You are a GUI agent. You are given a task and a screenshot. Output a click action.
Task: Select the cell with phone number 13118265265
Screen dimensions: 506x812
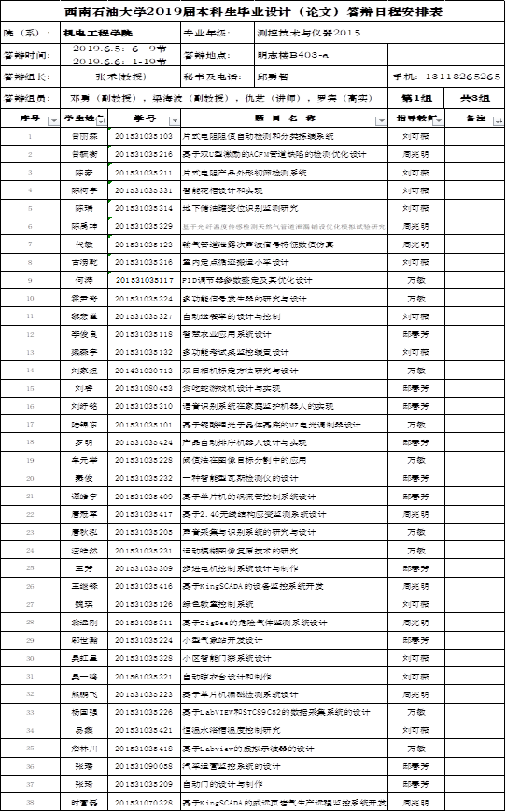click(446, 77)
